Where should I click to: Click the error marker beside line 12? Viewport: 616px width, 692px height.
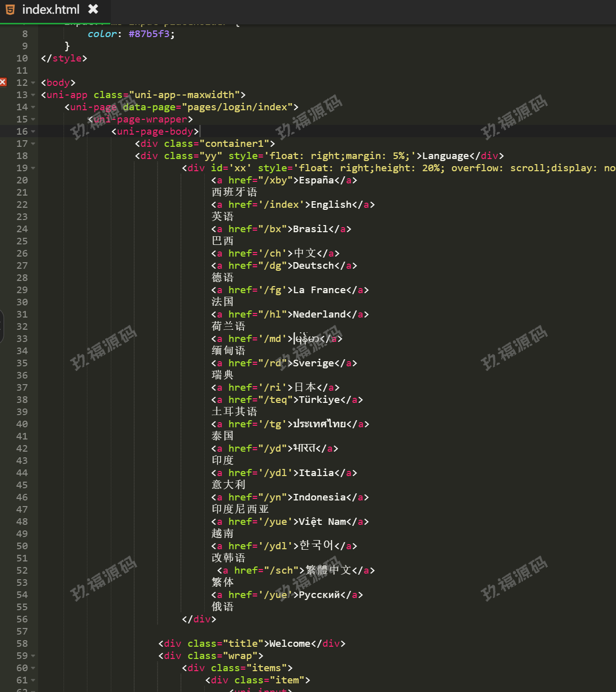click(3, 82)
